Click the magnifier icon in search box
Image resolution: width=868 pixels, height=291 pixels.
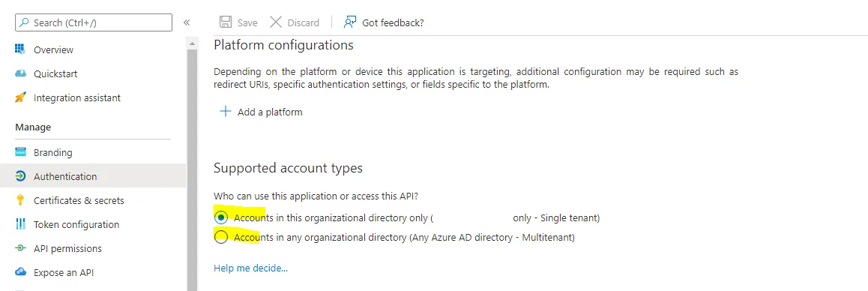(24, 22)
